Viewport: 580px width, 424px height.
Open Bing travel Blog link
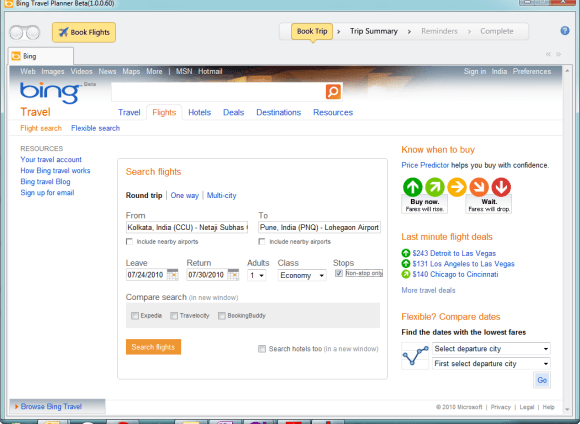click(x=45, y=182)
